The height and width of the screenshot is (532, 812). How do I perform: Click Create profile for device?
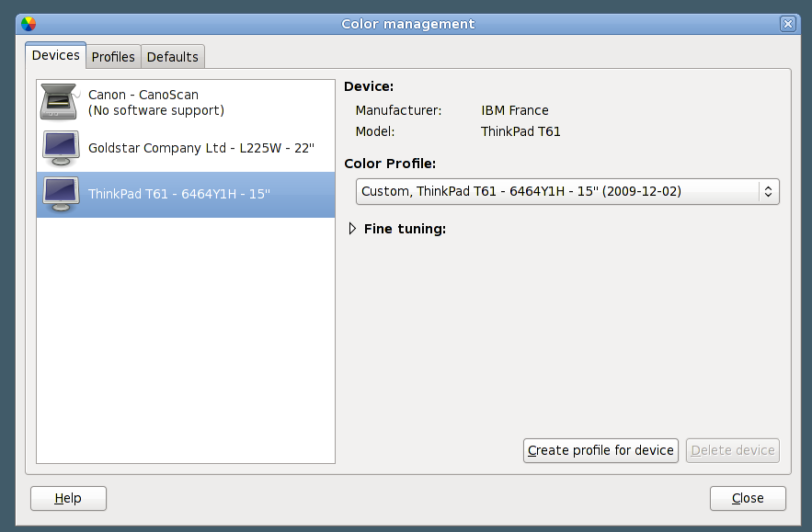click(600, 451)
